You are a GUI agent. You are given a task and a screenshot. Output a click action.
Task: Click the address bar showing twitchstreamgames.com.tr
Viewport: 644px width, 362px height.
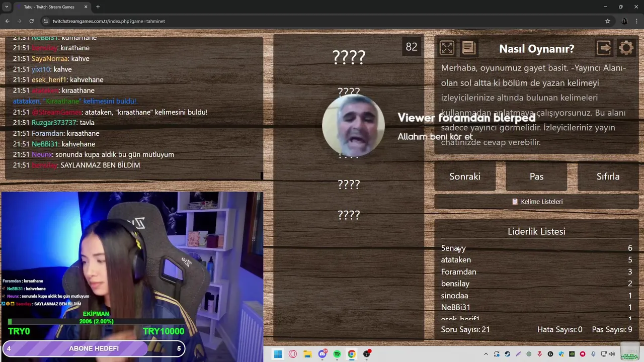322,21
